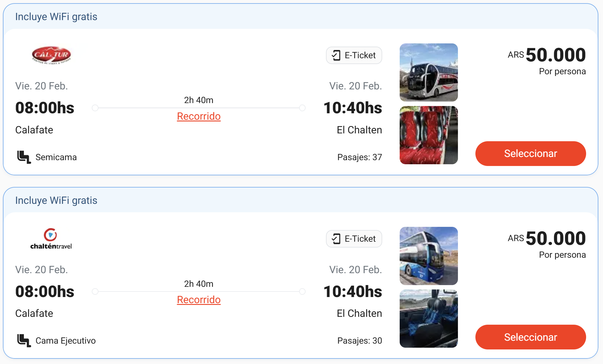Click the Pasajes: 37 availability text
Screen dimensions: 603x364
(359, 157)
